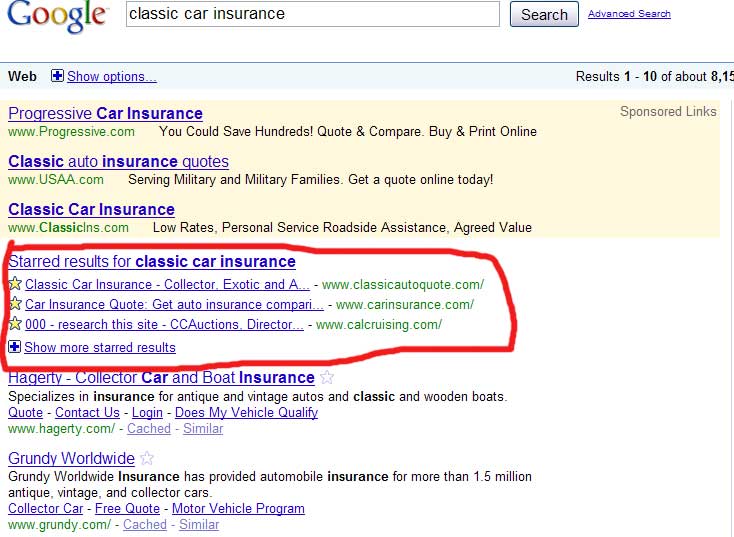The image size is (734, 537).
Task: Unstar the carinsurance.com starred result
Action: 15,304
